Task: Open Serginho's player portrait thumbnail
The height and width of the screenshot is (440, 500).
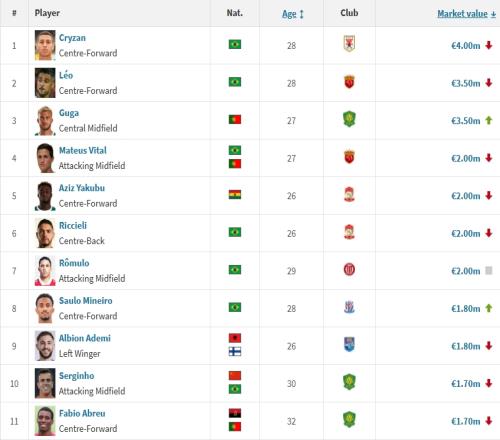Action: pos(45,383)
